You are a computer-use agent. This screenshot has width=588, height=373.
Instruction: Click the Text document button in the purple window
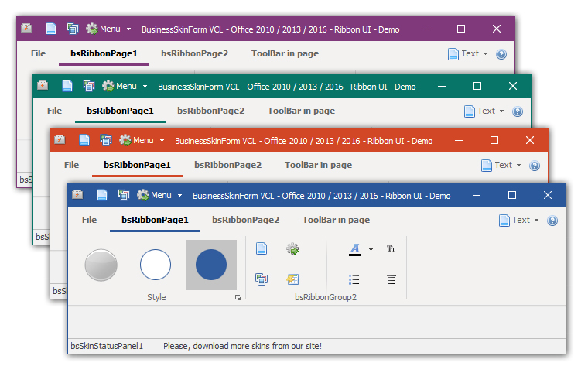click(x=463, y=53)
